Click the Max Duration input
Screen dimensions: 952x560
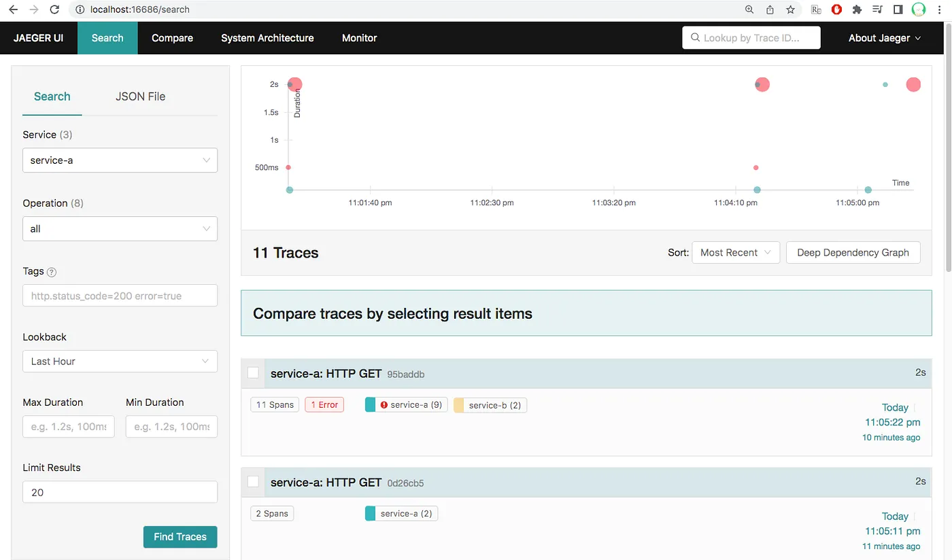69,426
